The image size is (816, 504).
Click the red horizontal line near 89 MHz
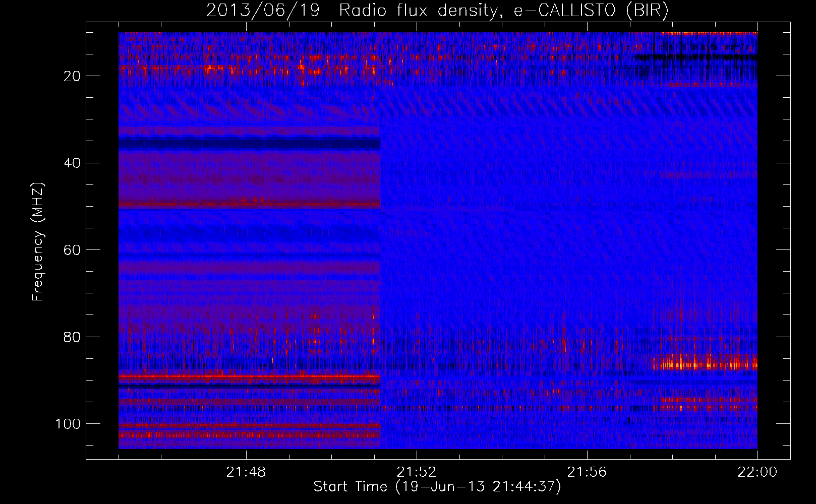pyautogui.click(x=249, y=376)
